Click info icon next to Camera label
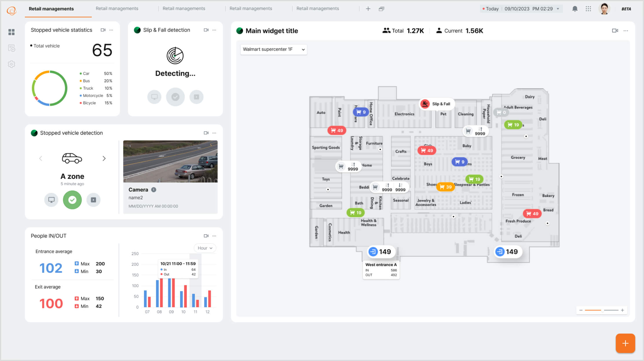The width and height of the screenshot is (644, 361). [154, 190]
